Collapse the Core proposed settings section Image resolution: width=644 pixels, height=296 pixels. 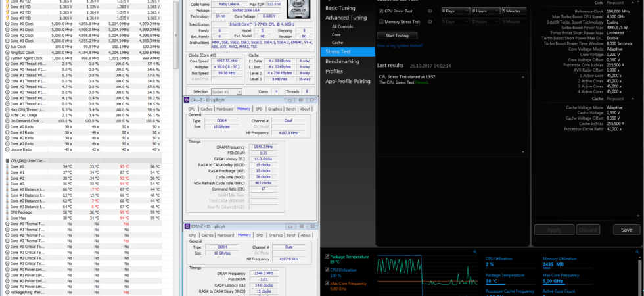pyautogui.click(x=632, y=3)
